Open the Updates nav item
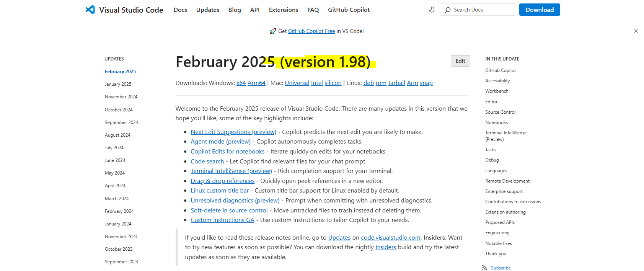Image resolution: width=644 pixels, height=271 pixels. tap(208, 10)
